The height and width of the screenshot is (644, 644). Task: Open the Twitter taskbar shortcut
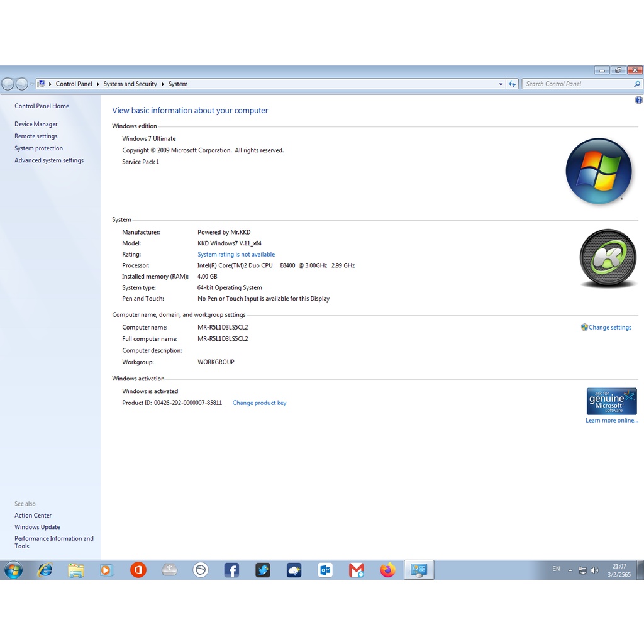[262, 570]
